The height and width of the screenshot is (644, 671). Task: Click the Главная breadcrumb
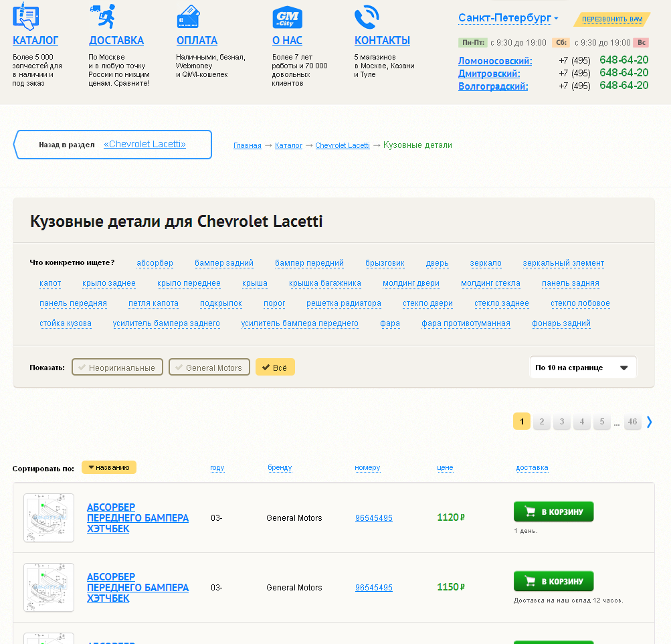click(248, 145)
